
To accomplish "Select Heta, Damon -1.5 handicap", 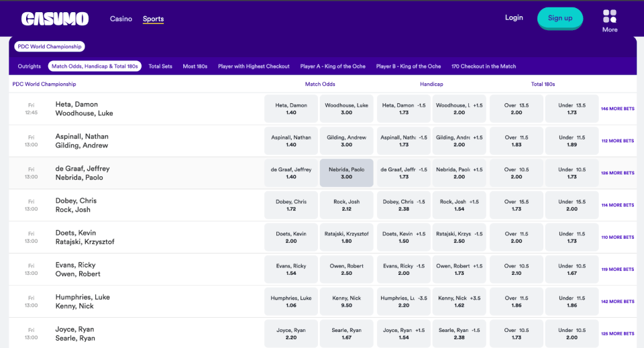I will 404,109.
